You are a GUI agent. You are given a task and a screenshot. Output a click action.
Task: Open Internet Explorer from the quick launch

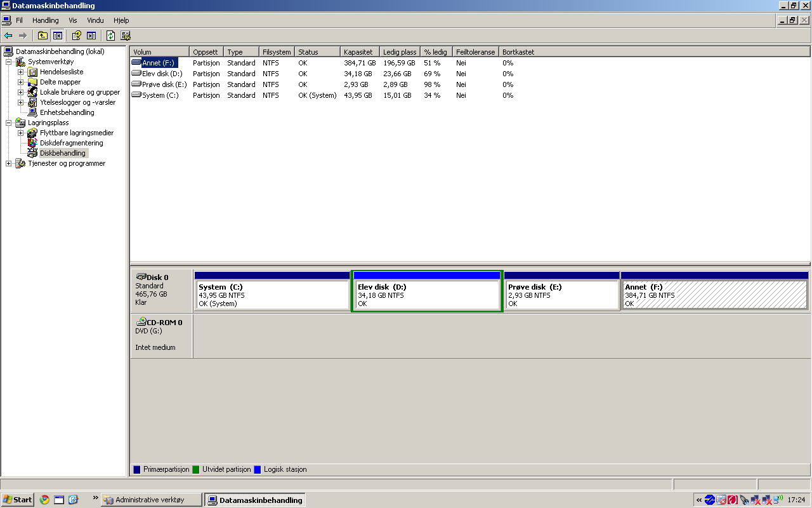[73, 500]
